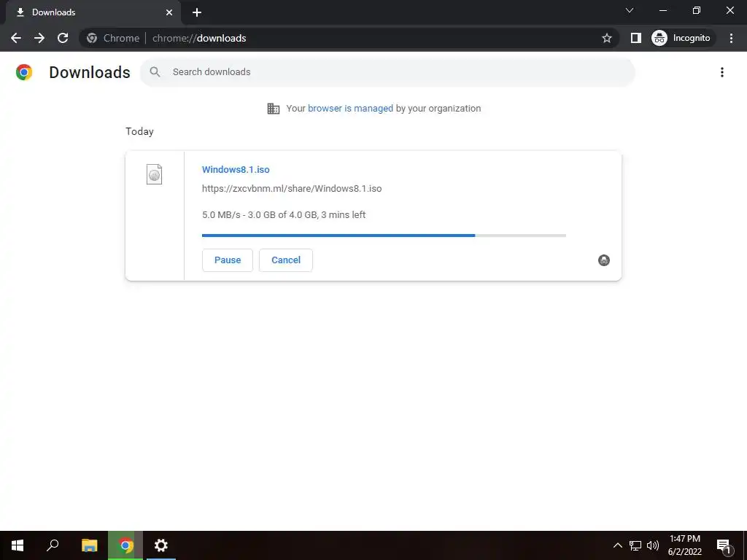Click the download progress bar
The height and width of the screenshot is (560, 747).
pyautogui.click(x=384, y=236)
